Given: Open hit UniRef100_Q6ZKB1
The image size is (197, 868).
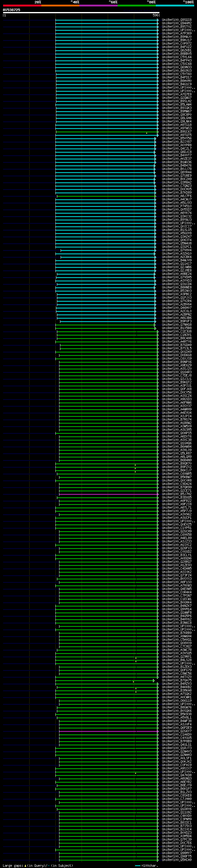Looking at the screenshot, I should 177,50.
